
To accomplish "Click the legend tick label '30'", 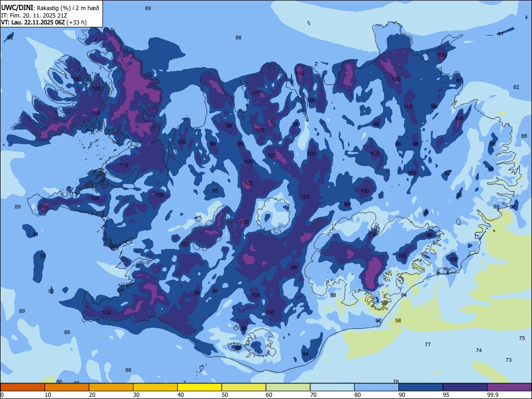I will 136,395.
